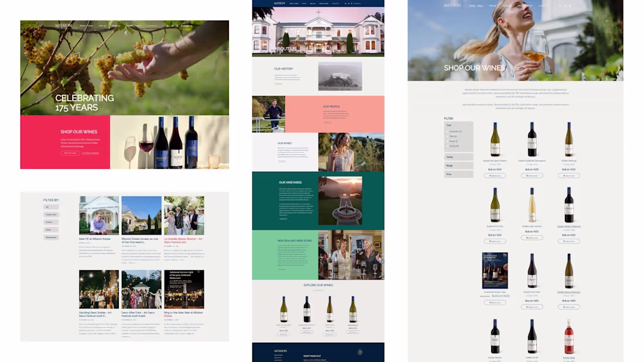
Task: Click the Mission crest icon in the footer
Action: pyautogui.click(x=359, y=351)
